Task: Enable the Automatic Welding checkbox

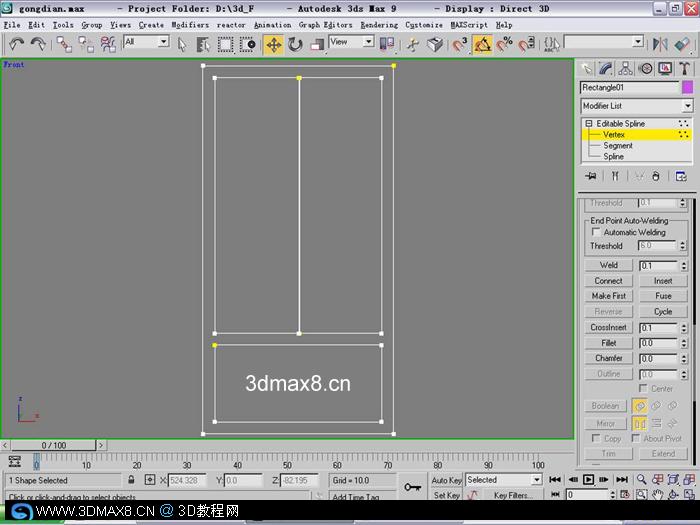Action: click(x=596, y=232)
